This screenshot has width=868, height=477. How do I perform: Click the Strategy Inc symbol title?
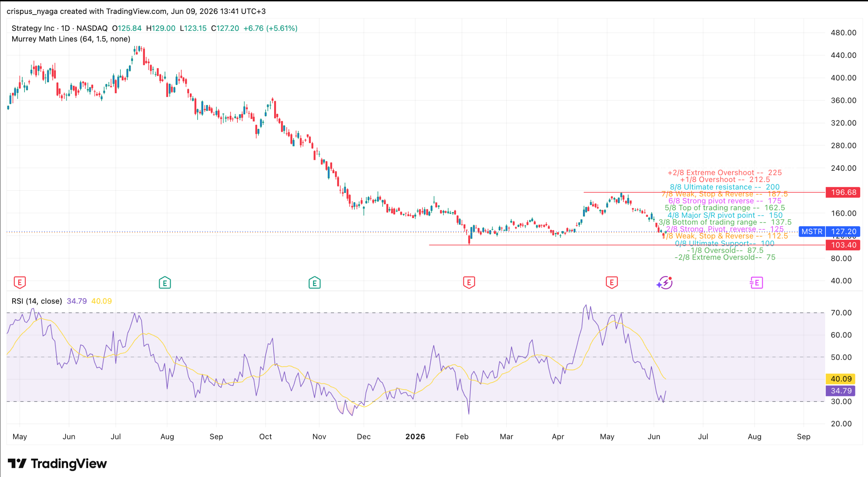pos(33,28)
